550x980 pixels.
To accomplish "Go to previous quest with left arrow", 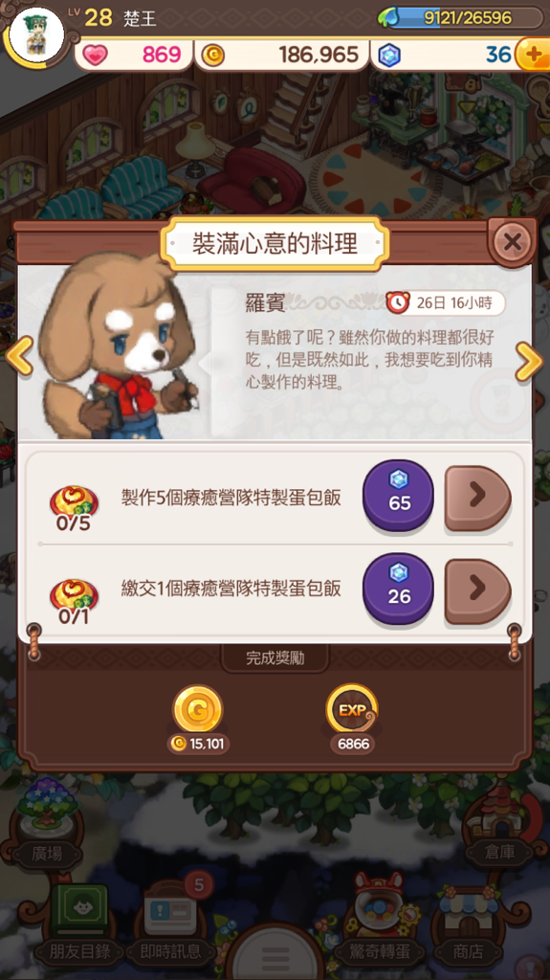I will point(19,356).
